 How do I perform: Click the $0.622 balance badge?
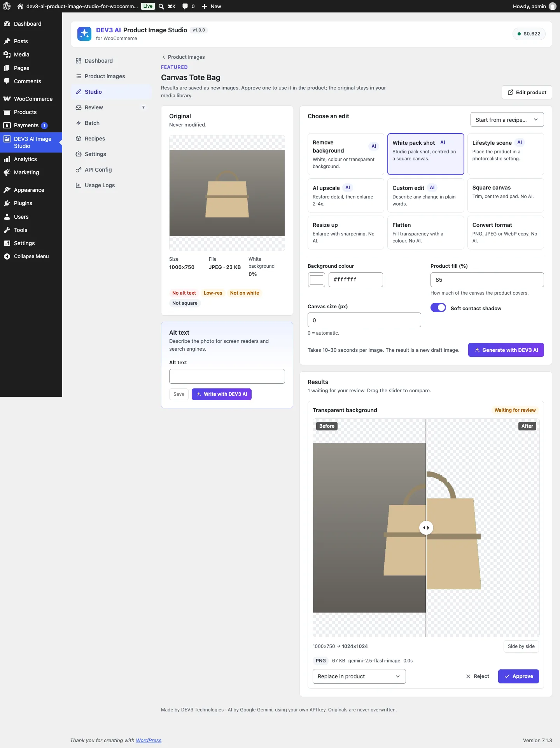[x=529, y=34]
